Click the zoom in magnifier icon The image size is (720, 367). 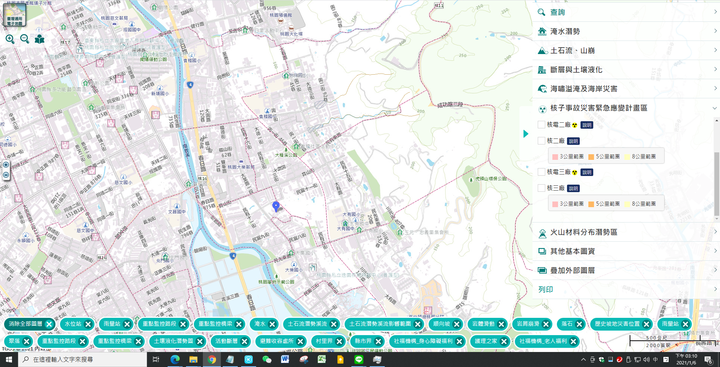(x=10, y=39)
